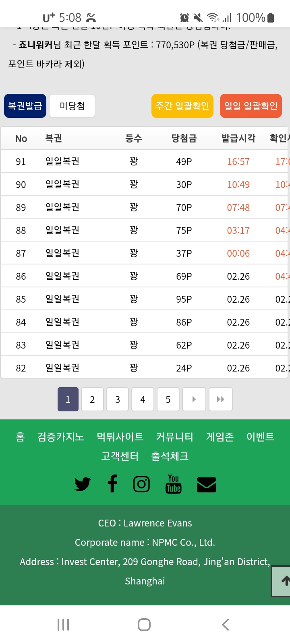
Task: Open 검증카지노 footer menu link
Action: 61,437
